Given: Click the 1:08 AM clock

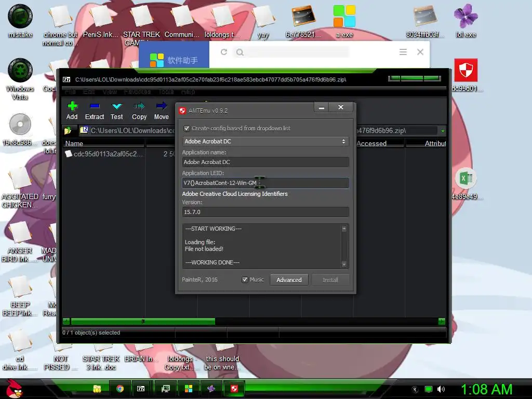Looking at the screenshot, I should [x=486, y=390].
